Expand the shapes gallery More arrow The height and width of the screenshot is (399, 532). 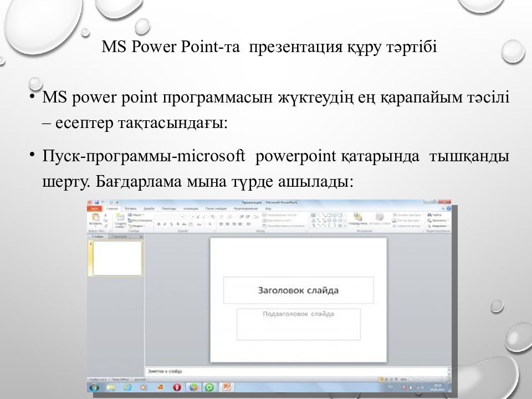click(345, 226)
